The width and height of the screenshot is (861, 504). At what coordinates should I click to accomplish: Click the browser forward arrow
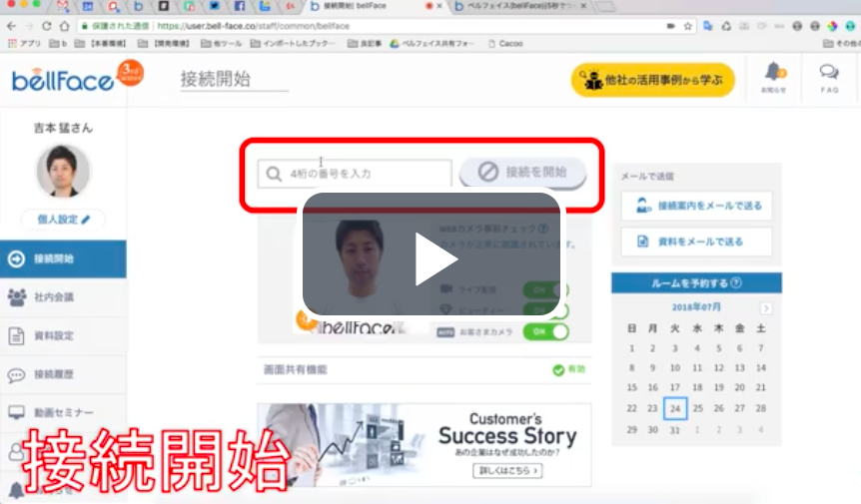[29, 26]
